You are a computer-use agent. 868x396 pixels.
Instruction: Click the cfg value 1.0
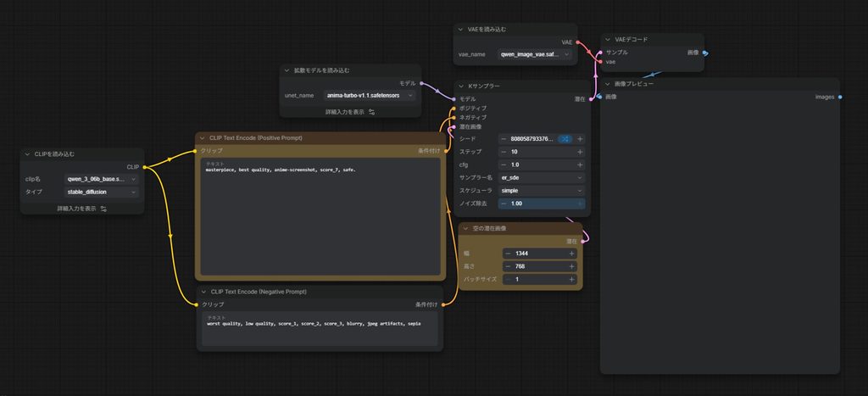point(542,165)
